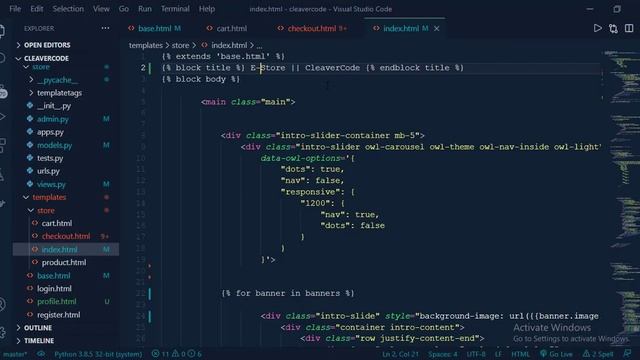This screenshot has height=360, width=640.
Task: Open the Edit menu
Action: [36, 9]
